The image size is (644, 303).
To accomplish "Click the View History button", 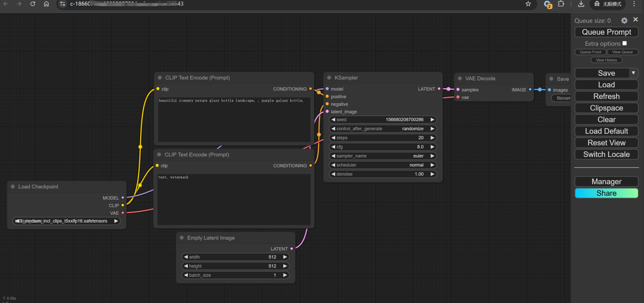I will coord(606,60).
